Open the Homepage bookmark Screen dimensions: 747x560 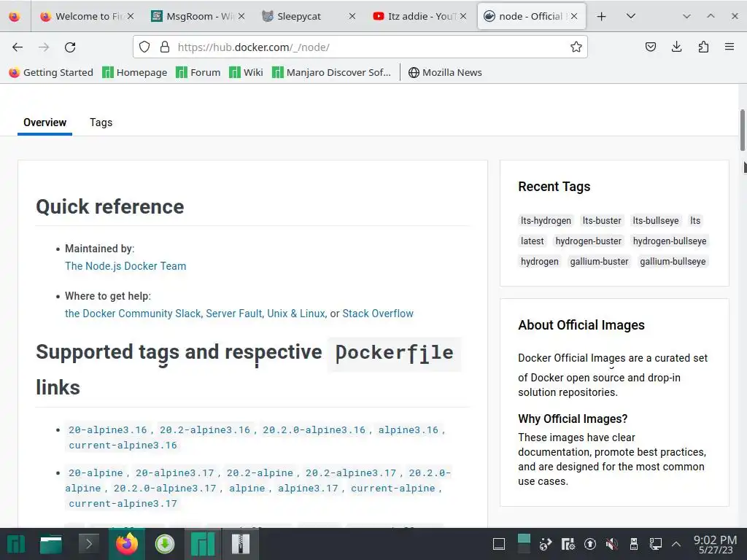(x=135, y=72)
